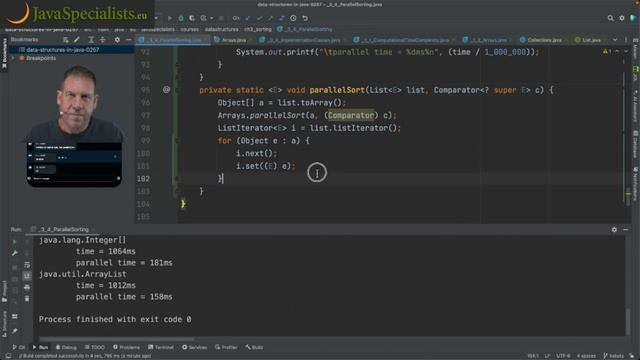The height and width of the screenshot is (360, 640).
Task: Click Collapse All in the Bookmarks panel header
Action: coord(102,40)
